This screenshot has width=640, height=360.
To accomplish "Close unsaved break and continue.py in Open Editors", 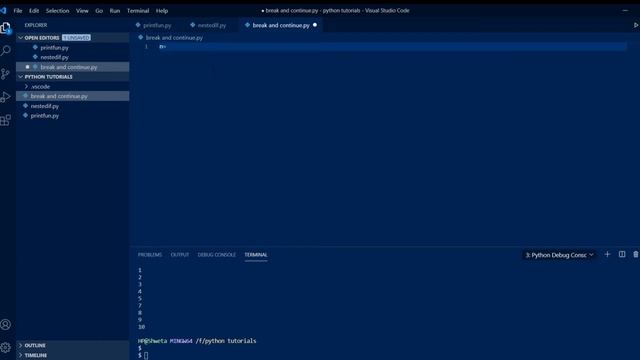I will pos(27,67).
